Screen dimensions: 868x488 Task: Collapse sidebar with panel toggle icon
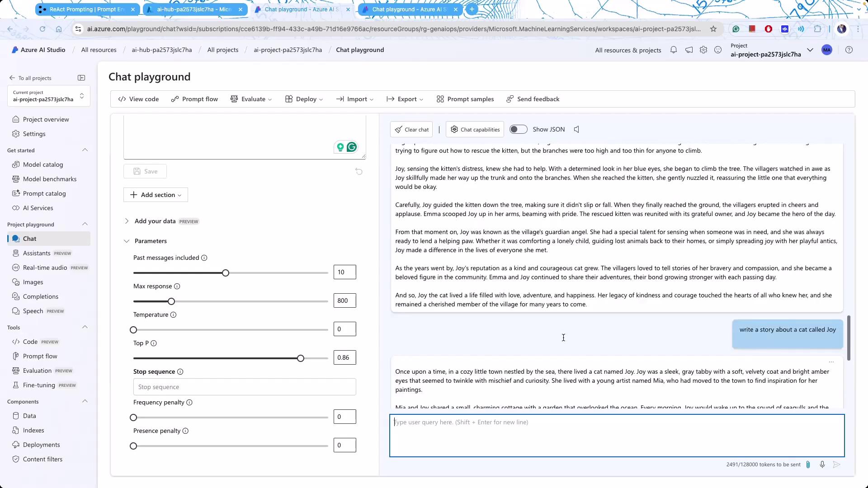coord(81,78)
